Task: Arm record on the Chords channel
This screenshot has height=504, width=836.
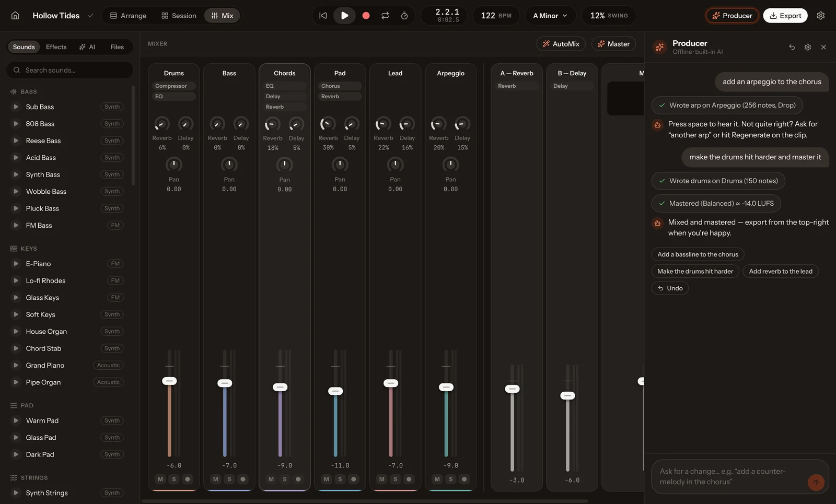Action: (x=298, y=479)
